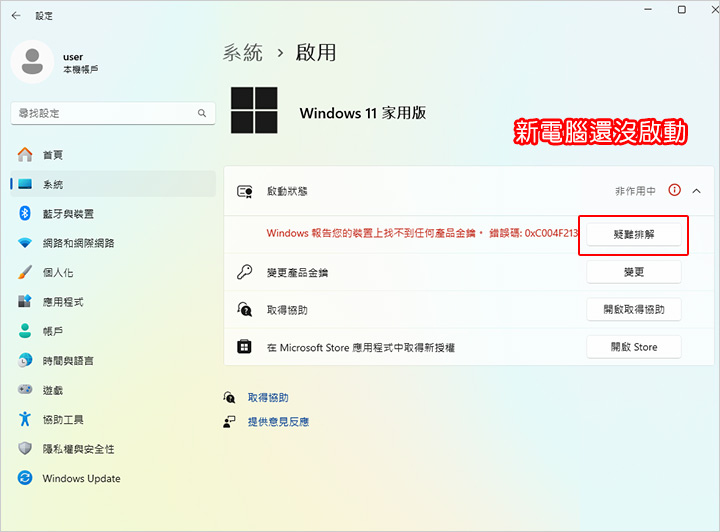Click the Microsoft Store icon in list

pos(244,347)
